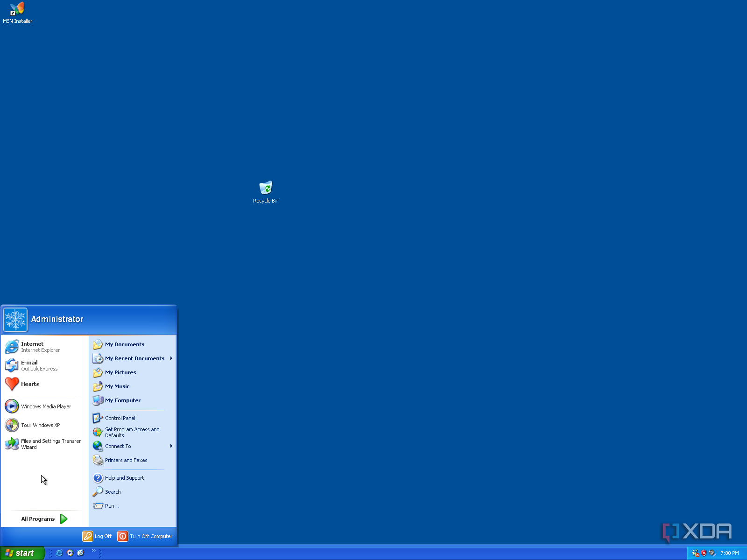Click the volume speaker tray icon
Screen dimensions: 747x560
pos(712,553)
